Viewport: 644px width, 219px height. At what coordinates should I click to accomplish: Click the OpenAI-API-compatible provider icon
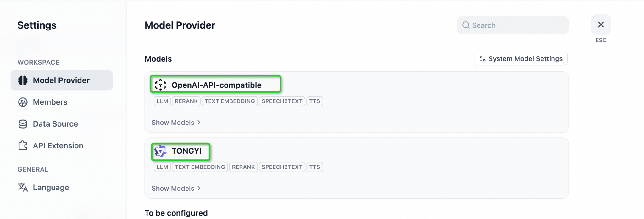pos(160,85)
